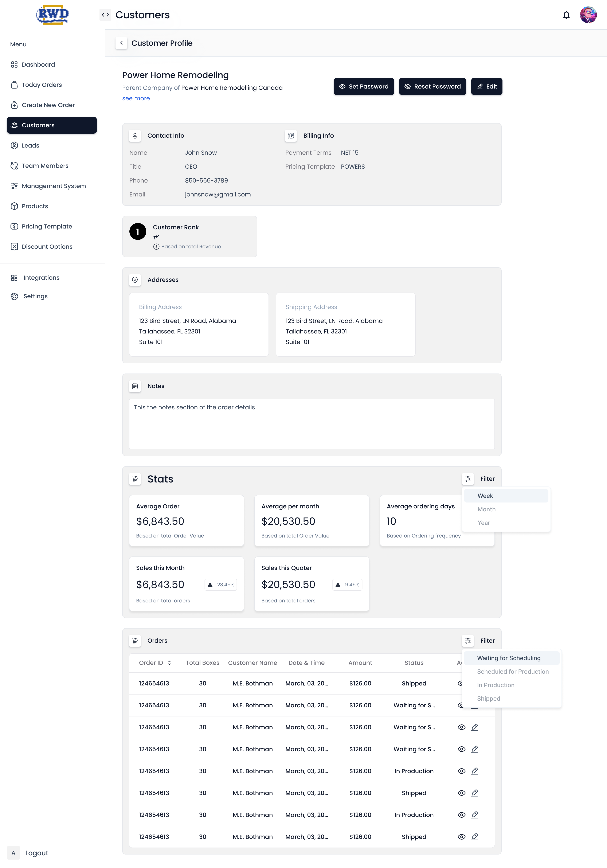Click the Shipping Address card

coord(345,324)
